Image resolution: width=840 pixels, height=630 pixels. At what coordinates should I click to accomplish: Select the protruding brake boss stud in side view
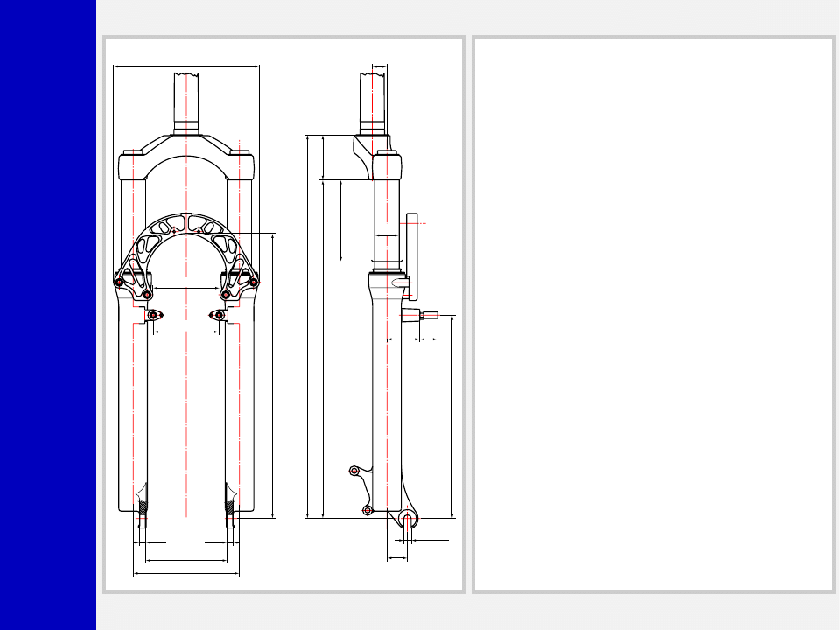[424, 314]
